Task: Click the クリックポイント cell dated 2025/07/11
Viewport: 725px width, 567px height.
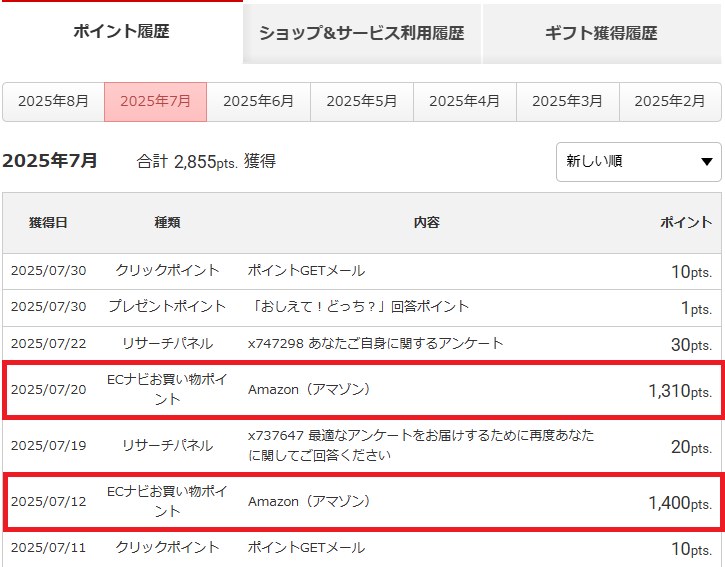Action: [167, 547]
